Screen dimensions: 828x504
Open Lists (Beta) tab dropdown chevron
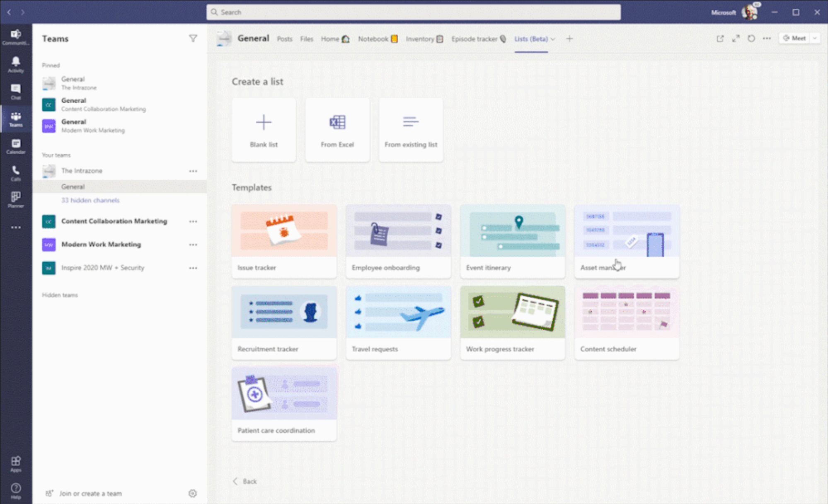click(x=553, y=39)
